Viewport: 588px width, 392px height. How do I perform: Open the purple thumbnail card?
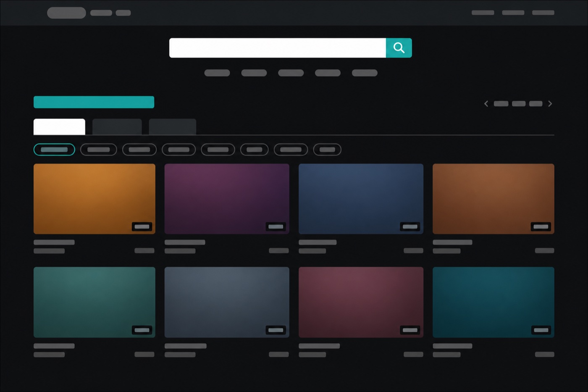(227, 199)
